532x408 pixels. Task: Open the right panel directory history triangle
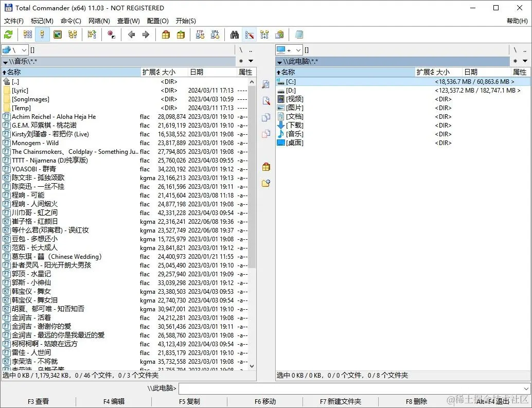click(x=525, y=61)
